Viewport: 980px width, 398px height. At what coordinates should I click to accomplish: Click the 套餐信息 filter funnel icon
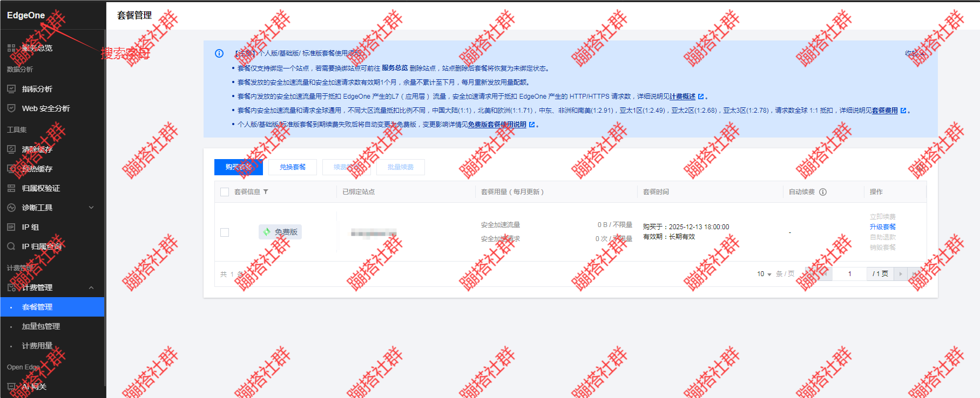(x=266, y=192)
